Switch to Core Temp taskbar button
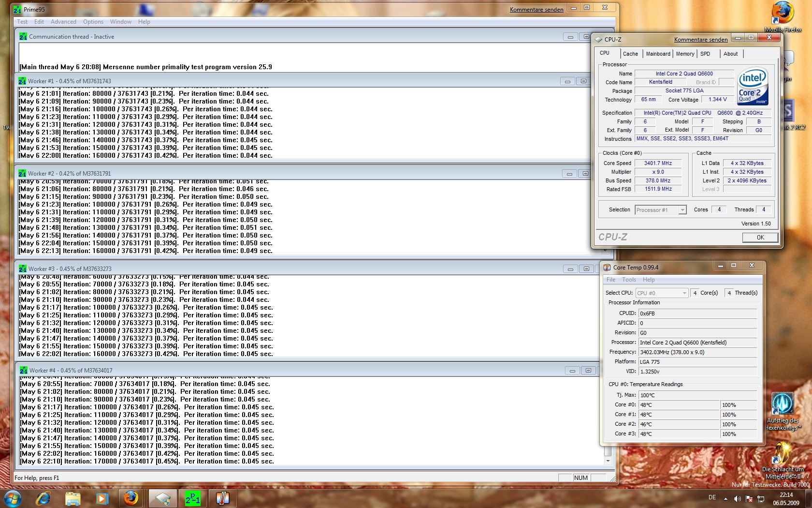812x508 pixels. [x=222, y=498]
